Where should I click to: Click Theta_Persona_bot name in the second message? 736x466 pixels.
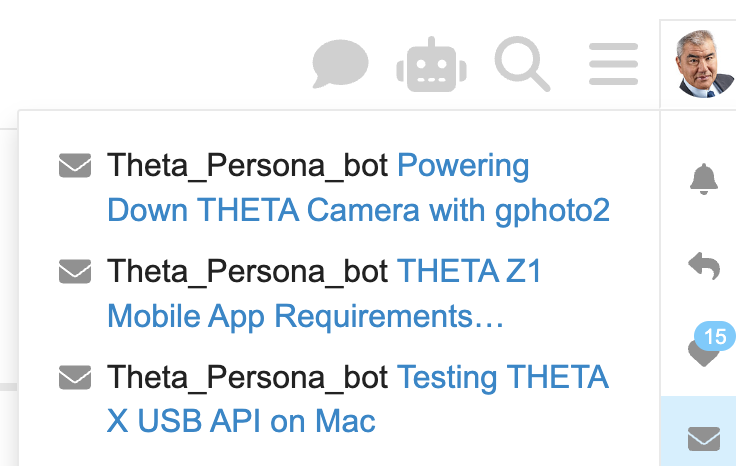pyautogui.click(x=247, y=272)
